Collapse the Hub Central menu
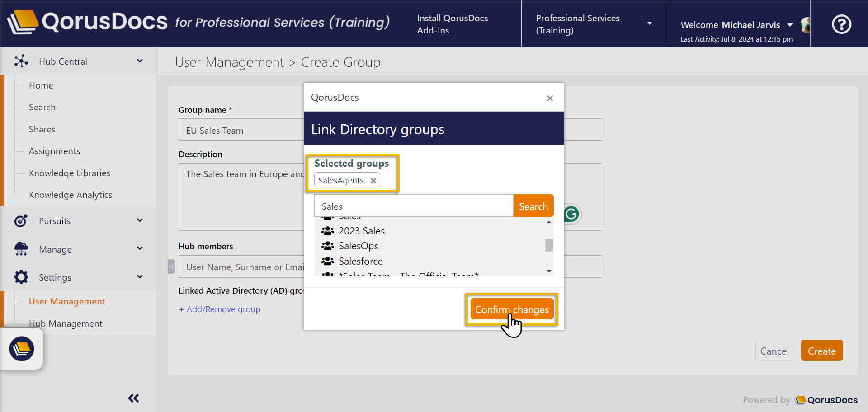 click(x=140, y=61)
